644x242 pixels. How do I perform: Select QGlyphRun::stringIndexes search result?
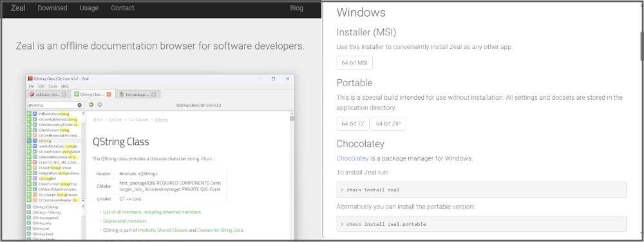coord(54,173)
